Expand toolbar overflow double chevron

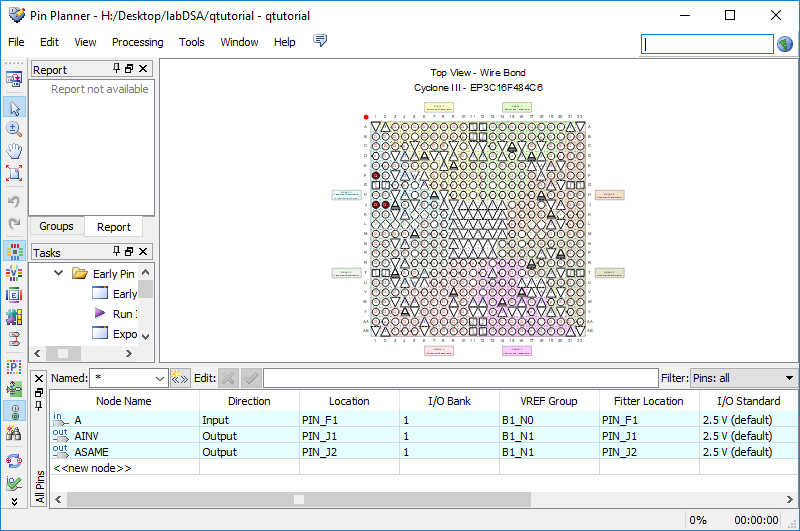pos(14,501)
